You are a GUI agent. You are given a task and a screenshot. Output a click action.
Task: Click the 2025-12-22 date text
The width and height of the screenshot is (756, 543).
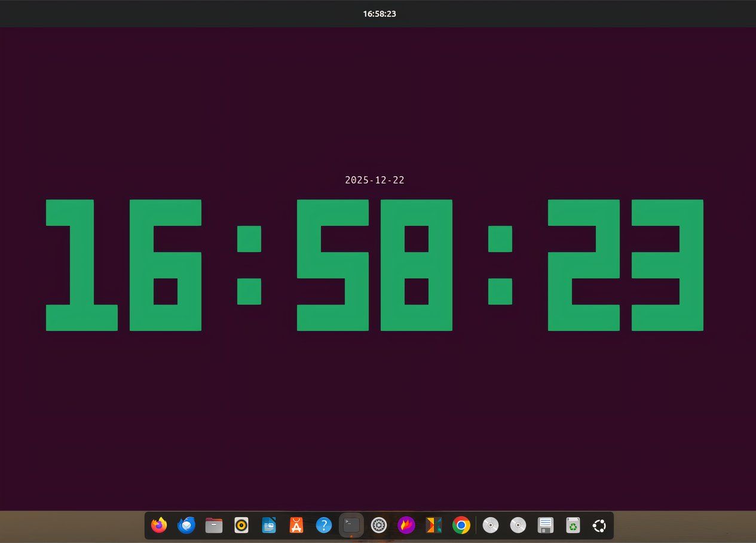pos(375,180)
